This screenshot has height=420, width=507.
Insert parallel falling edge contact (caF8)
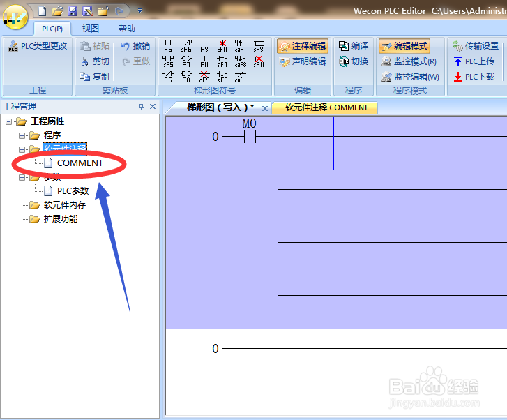(240, 61)
